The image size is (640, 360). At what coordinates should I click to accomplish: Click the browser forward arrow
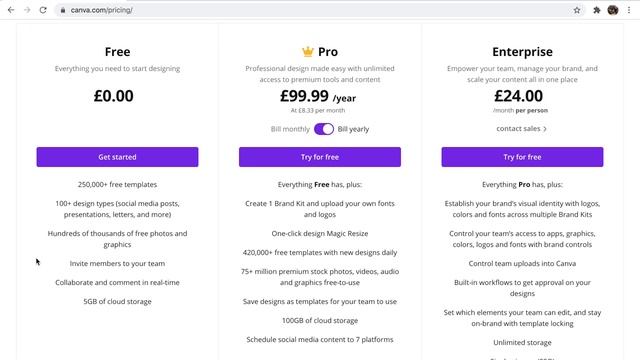point(27,10)
